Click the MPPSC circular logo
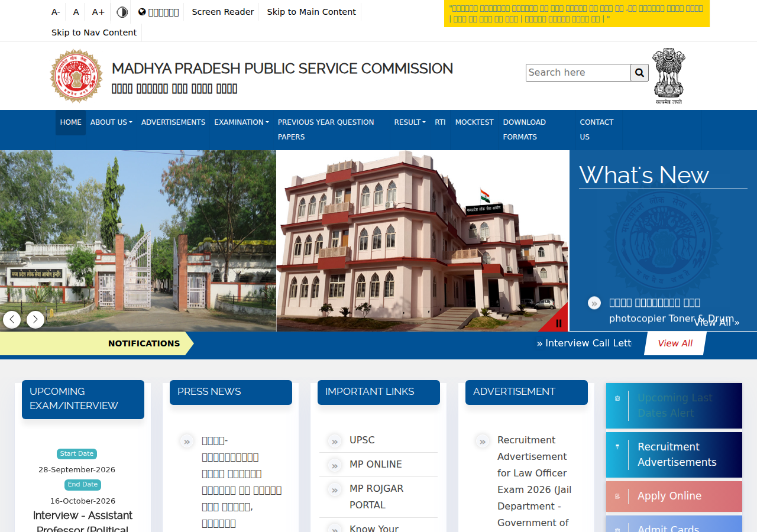 click(76, 76)
